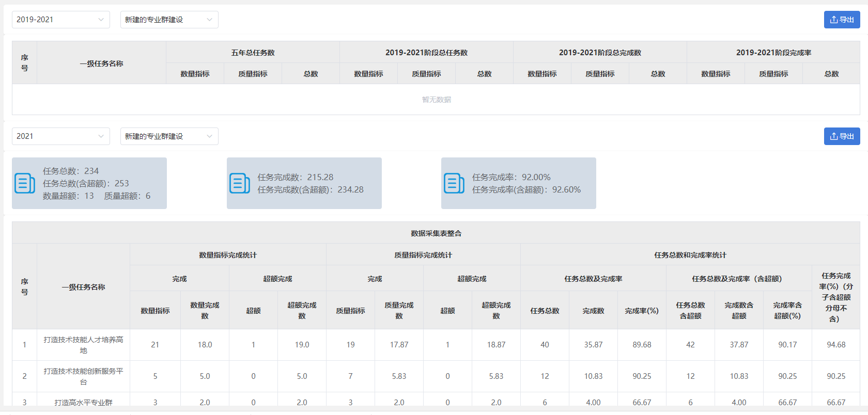Viewport: 868px width, 415px height.
Task: Open the 2019-2021 period dropdown
Action: [x=61, y=20]
